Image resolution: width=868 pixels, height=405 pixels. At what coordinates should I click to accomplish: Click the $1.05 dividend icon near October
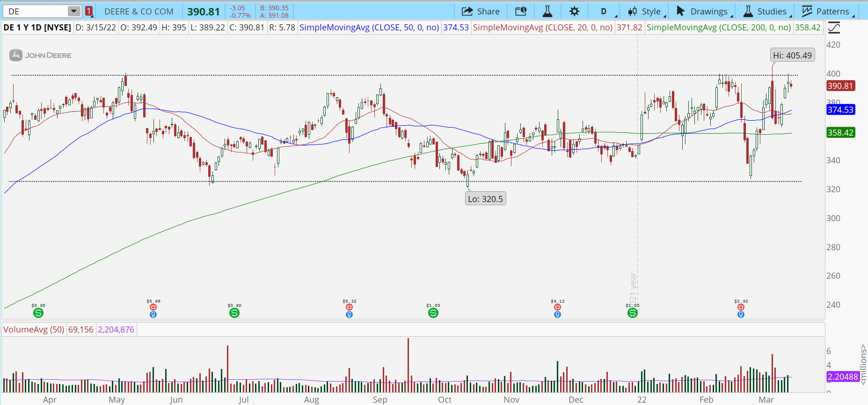(x=433, y=313)
